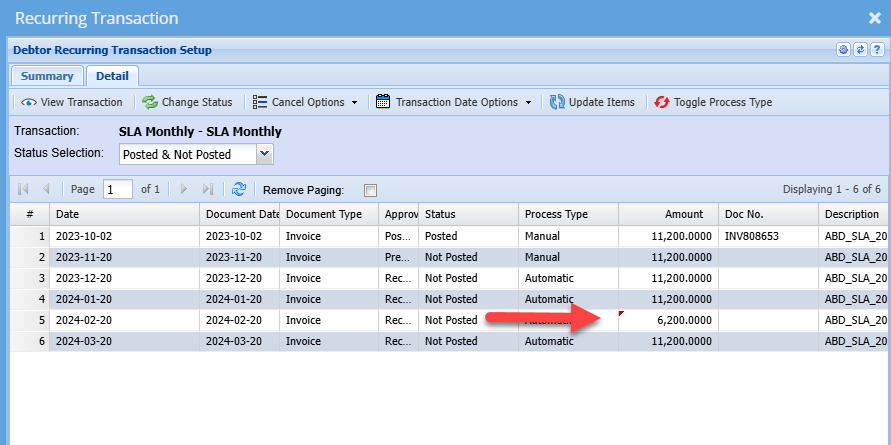The height and width of the screenshot is (445, 891).
Task: Enable the Remove Paging checkbox
Action: point(371,190)
